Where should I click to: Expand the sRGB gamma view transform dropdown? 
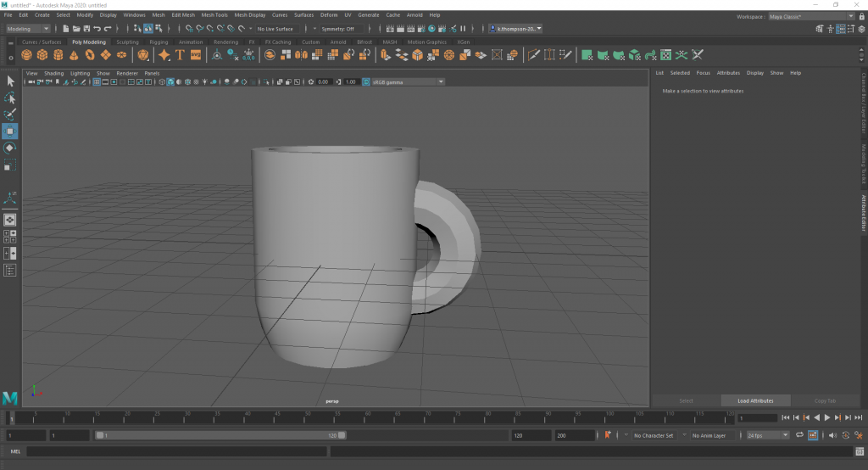point(409,82)
